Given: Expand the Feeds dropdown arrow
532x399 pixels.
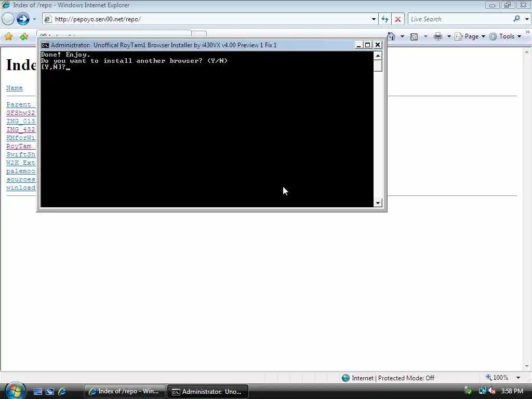Looking at the screenshot, I should pos(425,36).
